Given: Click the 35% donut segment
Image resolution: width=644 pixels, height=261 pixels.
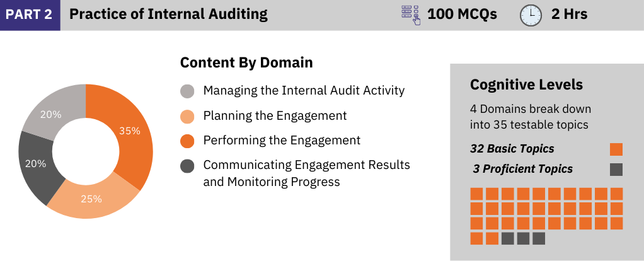Looking at the screenshot, I should click(x=130, y=130).
